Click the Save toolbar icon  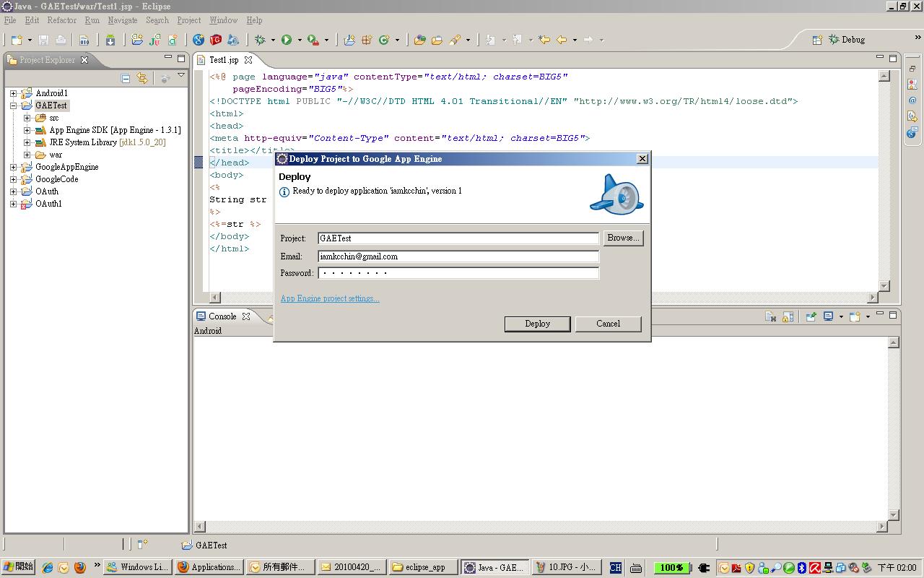point(43,40)
